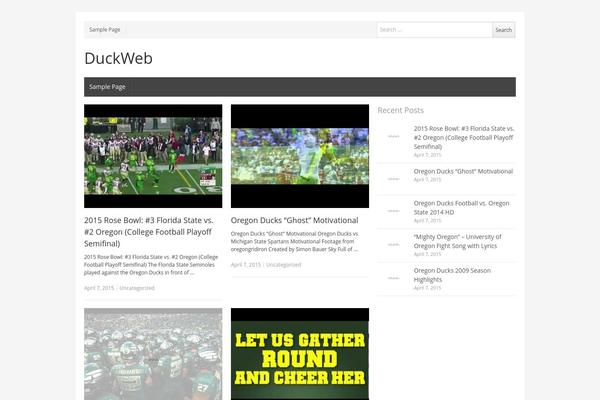This screenshot has width=600, height=400.
Task: Click sidebar thumbnail beside 2009 Season Highlights
Action: point(394,278)
